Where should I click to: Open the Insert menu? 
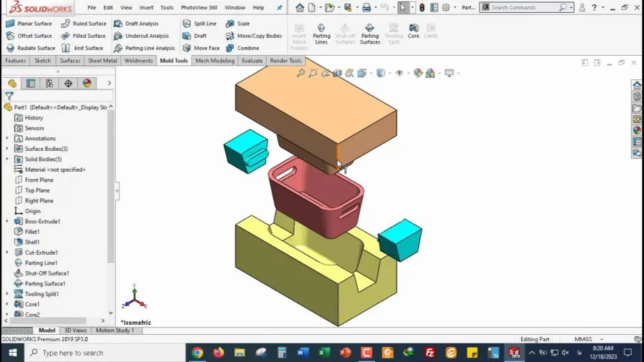coord(146,7)
